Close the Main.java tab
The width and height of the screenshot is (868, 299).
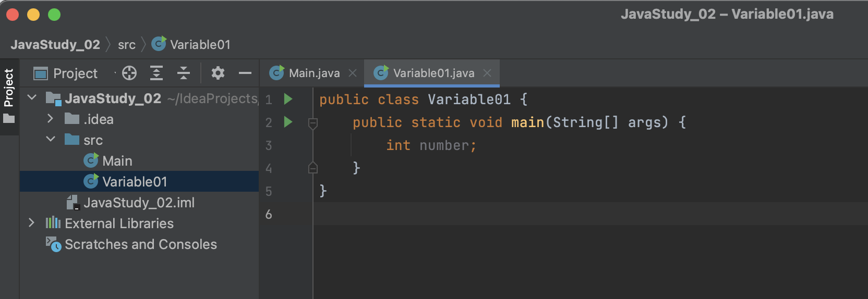point(353,73)
